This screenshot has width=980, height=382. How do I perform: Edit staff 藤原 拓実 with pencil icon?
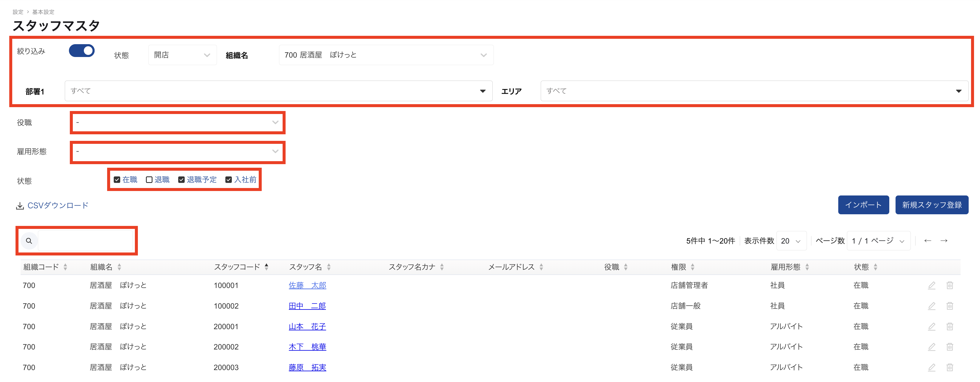(x=931, y=368)
